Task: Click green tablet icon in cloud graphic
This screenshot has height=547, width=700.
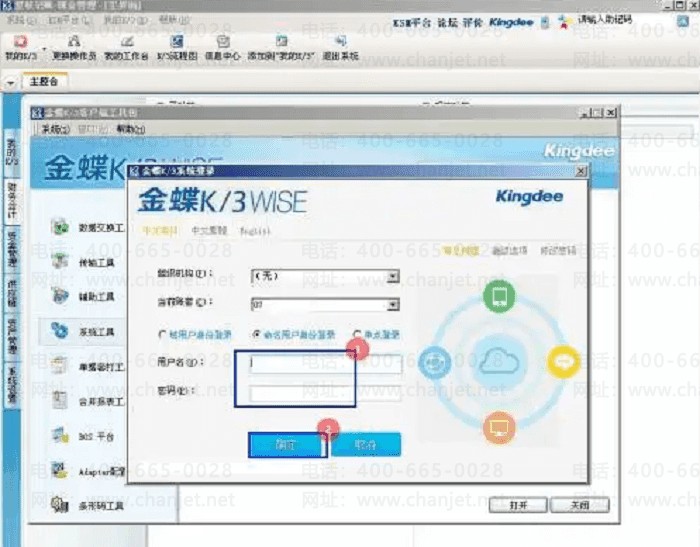Action: [x=499, y=296]
